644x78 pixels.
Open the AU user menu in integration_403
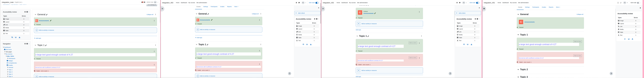(x=304, y=3)
